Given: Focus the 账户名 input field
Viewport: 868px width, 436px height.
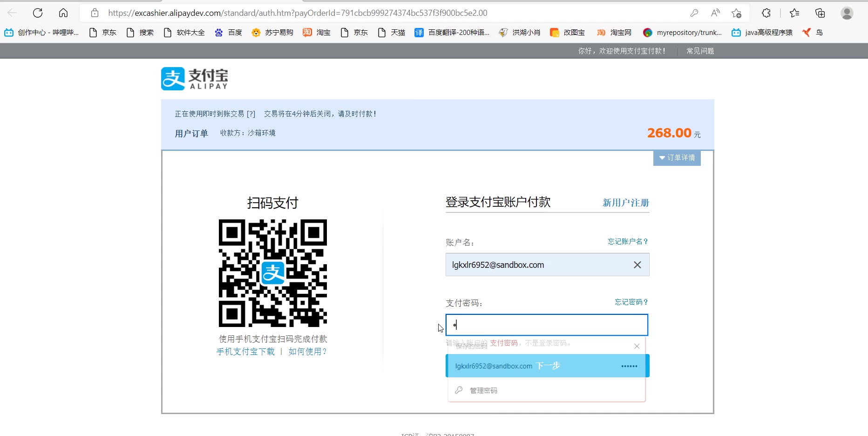Looking at the screenshot, I should tap(548, 265).
